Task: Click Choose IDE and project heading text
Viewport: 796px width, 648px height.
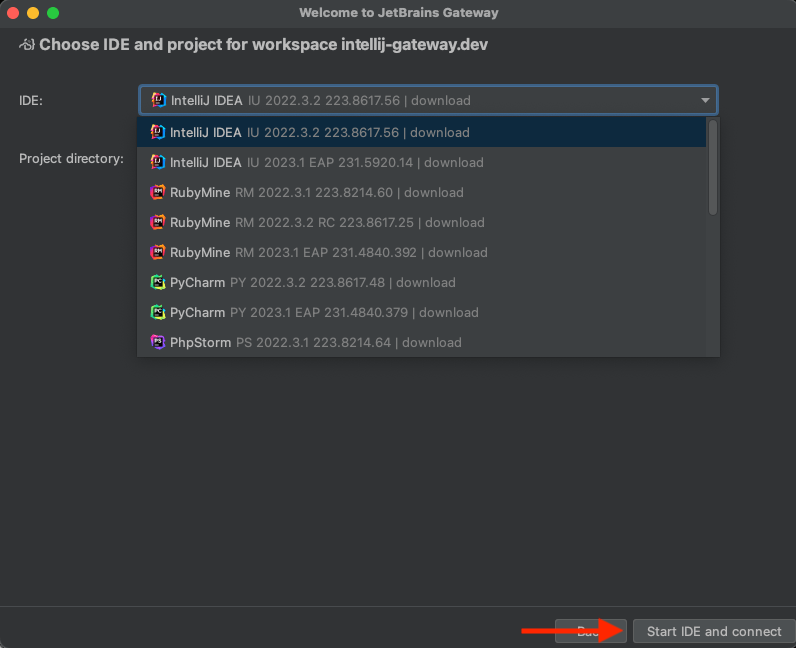Action: (x=263, y=45)
